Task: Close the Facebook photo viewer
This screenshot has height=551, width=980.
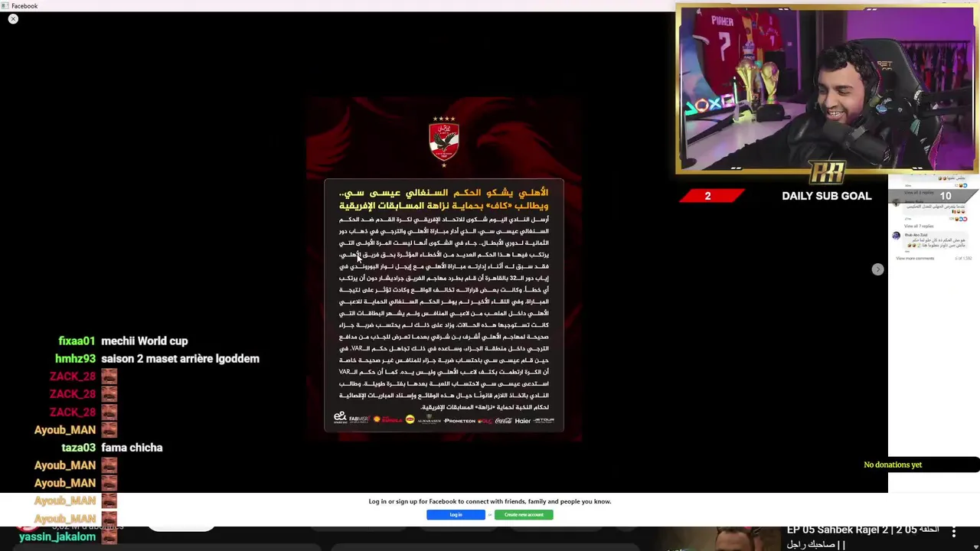Action: (x=13, y=18)
